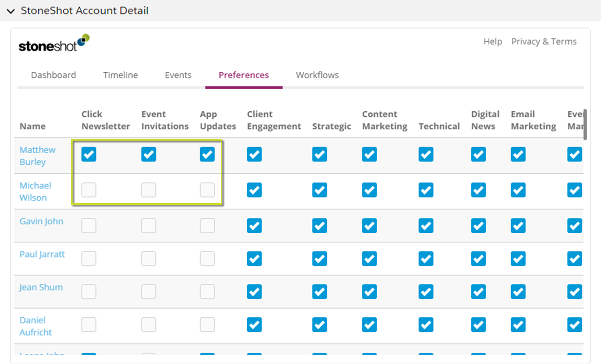Viewport: 601px width, 364px height.
Task: Click the Strategic column header
Action: [x=332, y=126]
